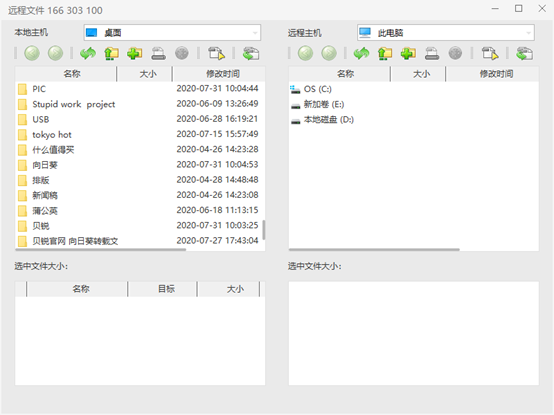Sort local files by 修改时间 column
Screen dimensions: 554x415
coord(219,74)
